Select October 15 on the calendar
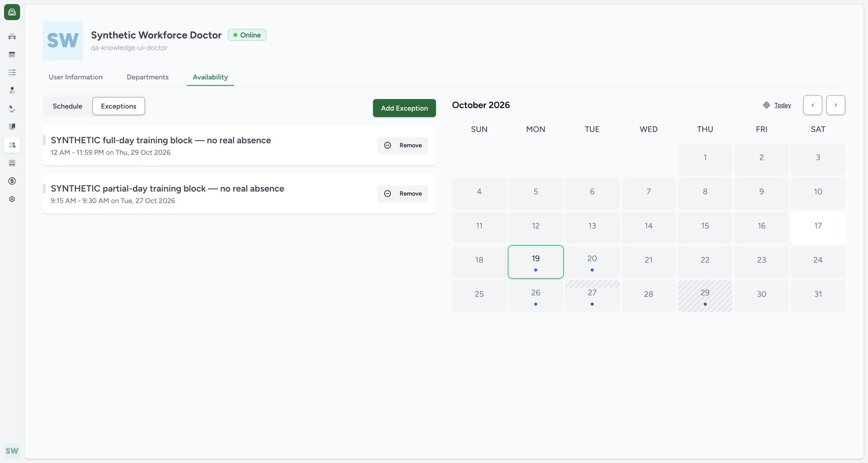Screen dimensions: 868x463 pos(705,228)
